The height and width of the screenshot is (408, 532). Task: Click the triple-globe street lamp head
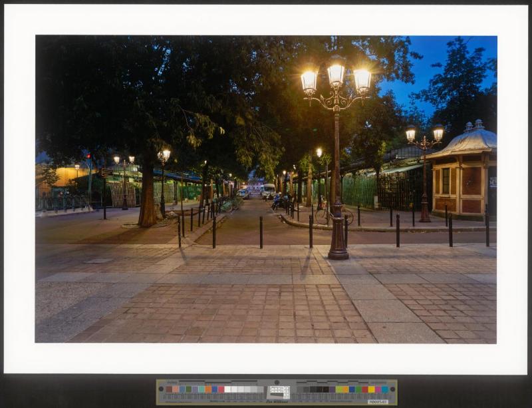(336, 80)
